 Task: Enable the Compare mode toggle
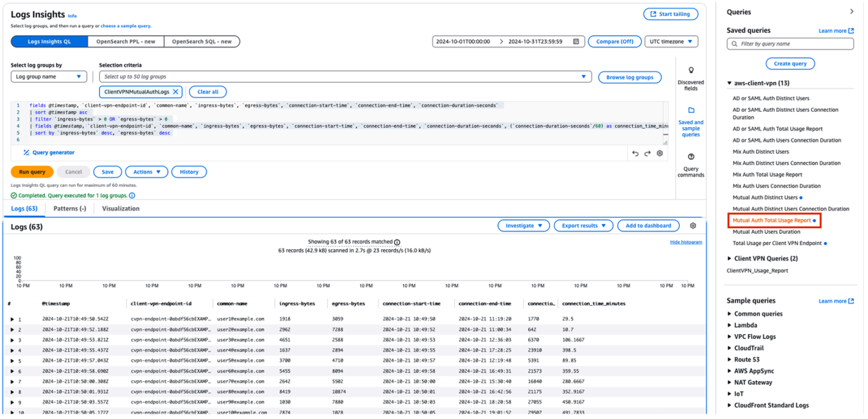click(x=614, y=41)
